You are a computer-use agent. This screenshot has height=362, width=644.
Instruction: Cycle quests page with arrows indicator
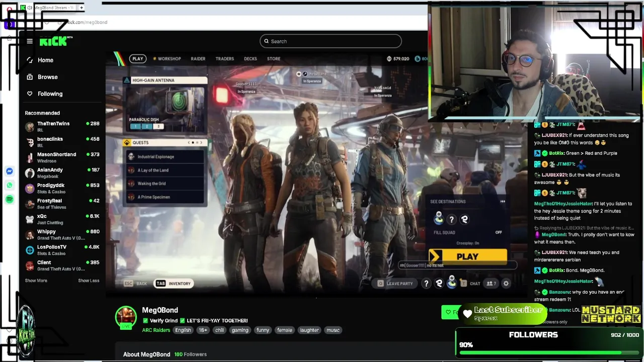[x=195, y=143]
